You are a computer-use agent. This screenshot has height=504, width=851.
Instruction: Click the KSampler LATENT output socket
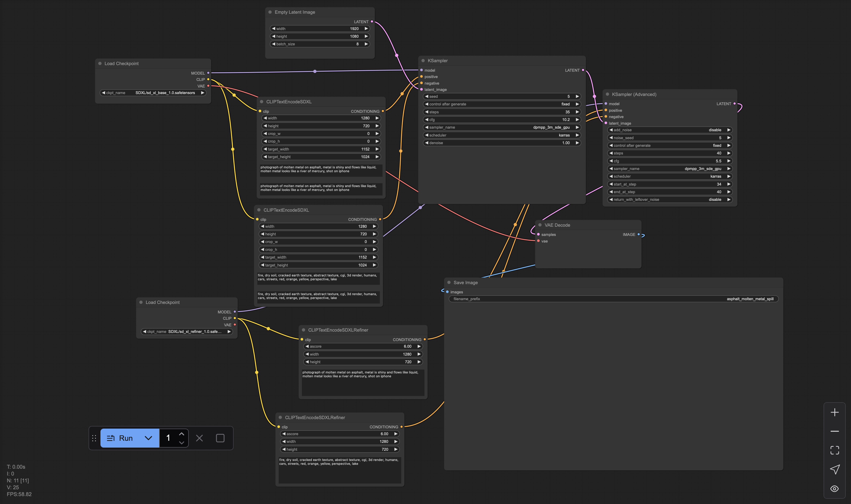pos(583,70)
